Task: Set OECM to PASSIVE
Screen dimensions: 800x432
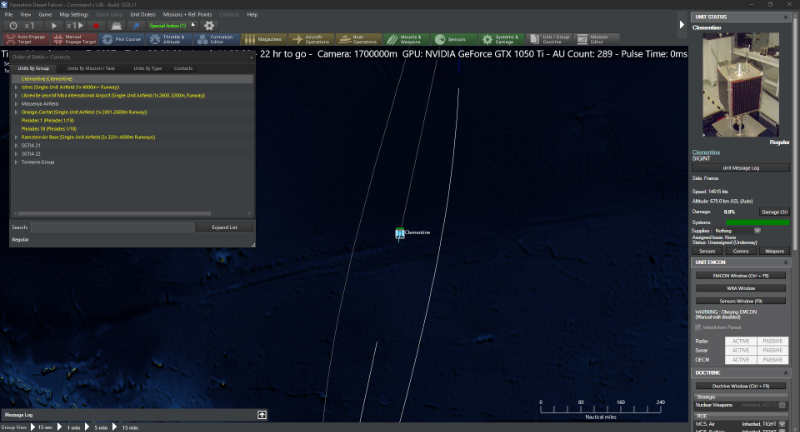Action: click(772, 360)
